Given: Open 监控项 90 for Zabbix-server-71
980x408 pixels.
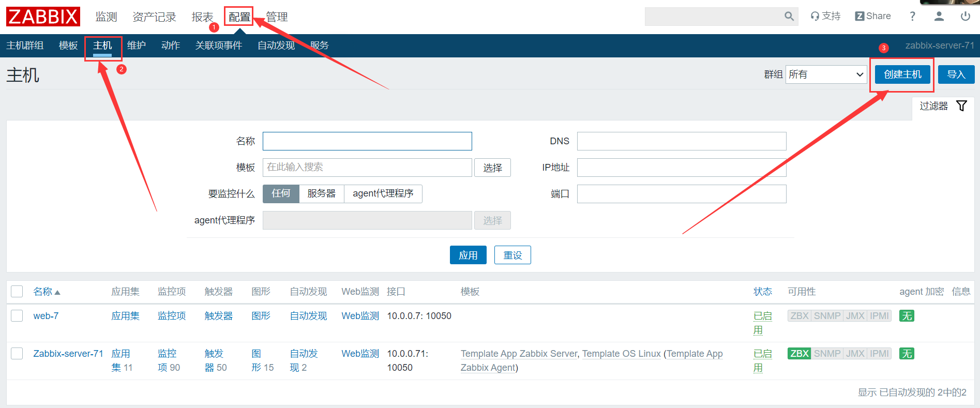Looking at the screenshot, I should [167, 360].
